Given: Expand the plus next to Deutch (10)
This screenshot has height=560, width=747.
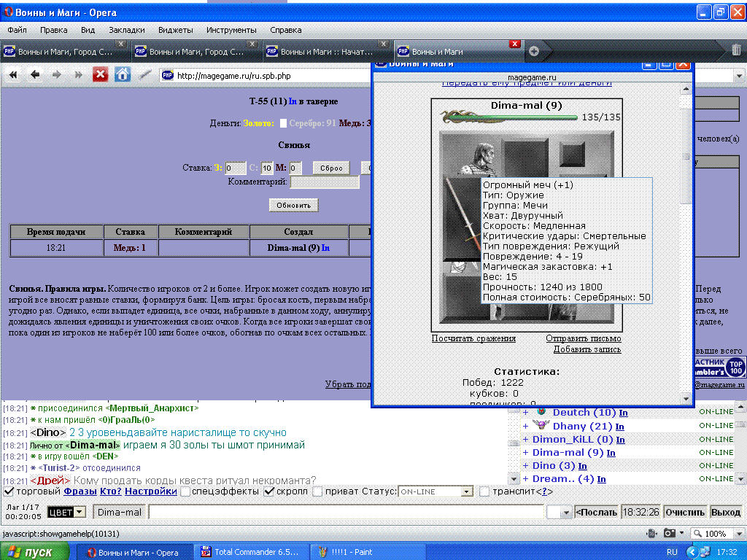Looking at the screenshot, I should [x=526, y=413].
